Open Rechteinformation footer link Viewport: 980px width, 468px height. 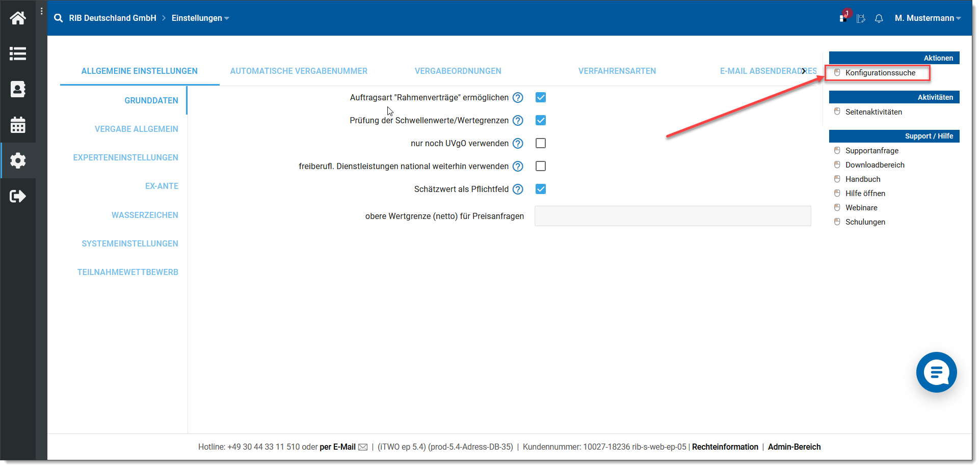point(725,447)
